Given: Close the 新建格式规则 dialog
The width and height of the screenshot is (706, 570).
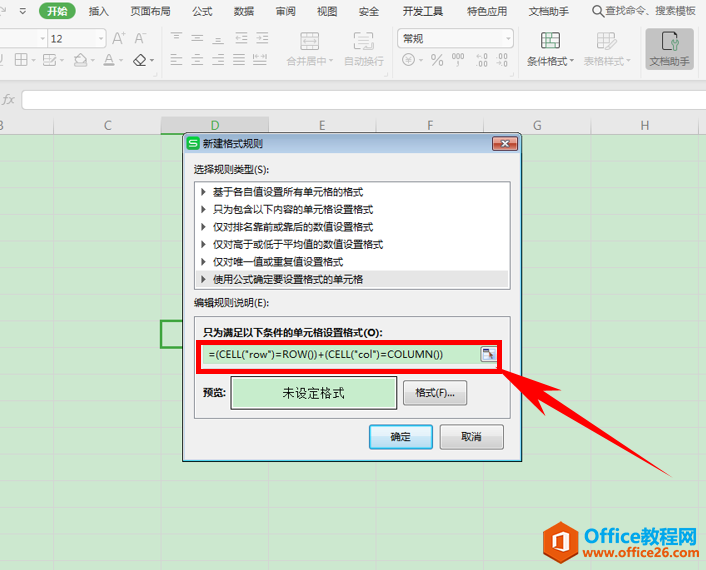Looking at the screenshot, I should pyautogui.click(x=505, y=144).
